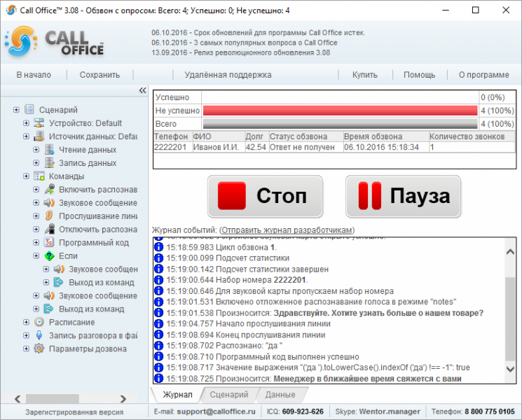Screen dimensions: 522x420
Task: Click the Отключить распознавание microphone icon
Action: pos(49,229)
